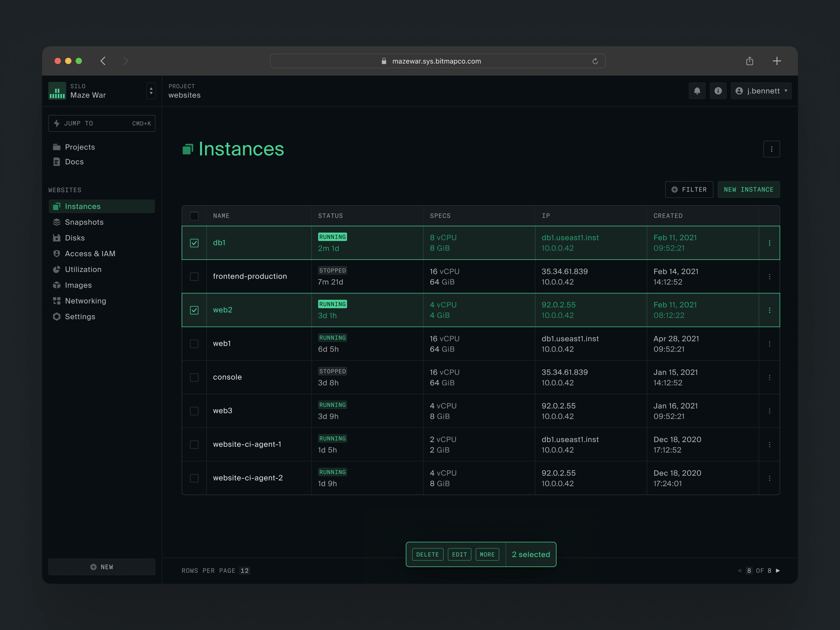Click the Filter button
This screenshot has height=630, width=840.
coord(689,189)
